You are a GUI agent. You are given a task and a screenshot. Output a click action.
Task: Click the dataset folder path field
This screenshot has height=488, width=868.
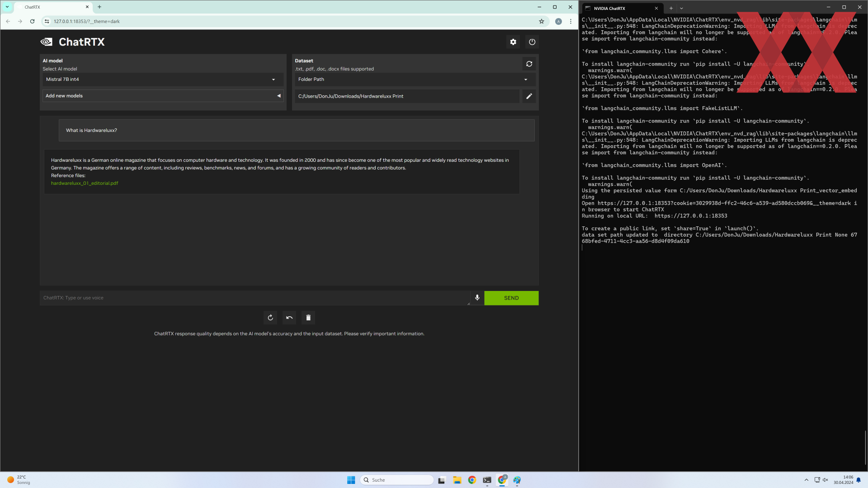pyautogui.click(x=407, y=96)
